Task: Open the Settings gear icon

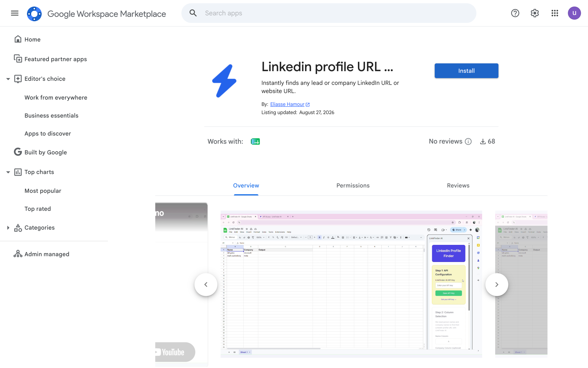Action: [535, 13]
